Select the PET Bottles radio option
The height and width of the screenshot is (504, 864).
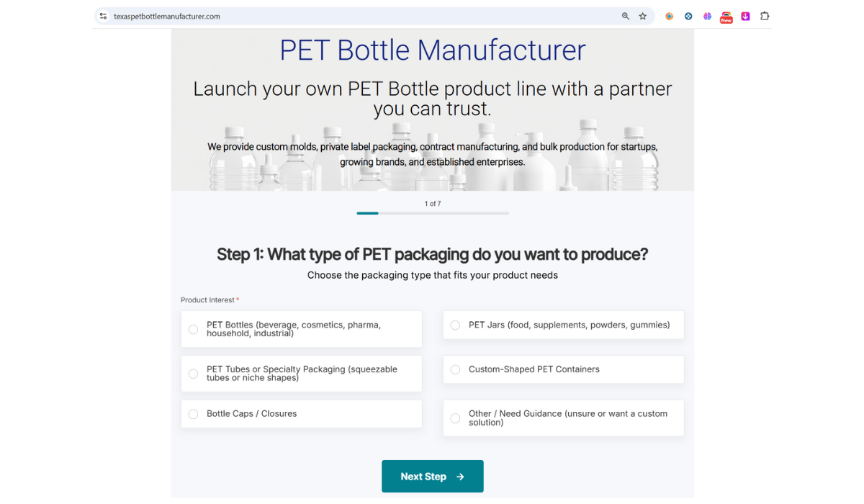click(194, 330)
